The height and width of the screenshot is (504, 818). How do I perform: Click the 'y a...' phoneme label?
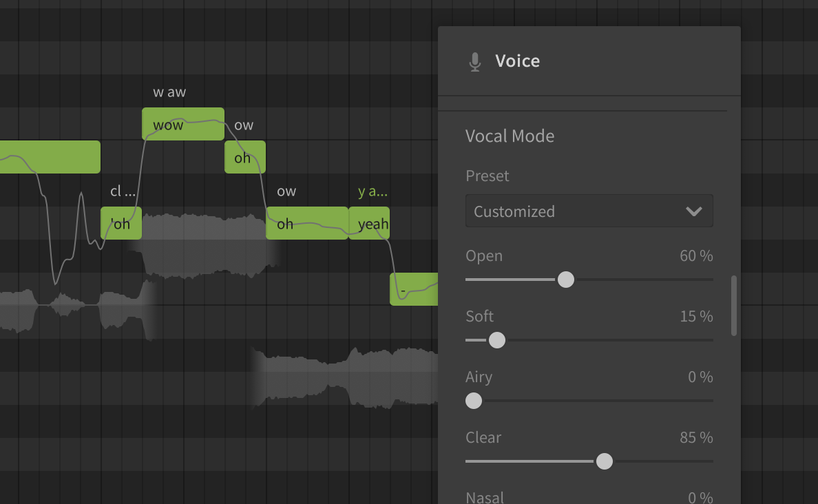point(373,191)
